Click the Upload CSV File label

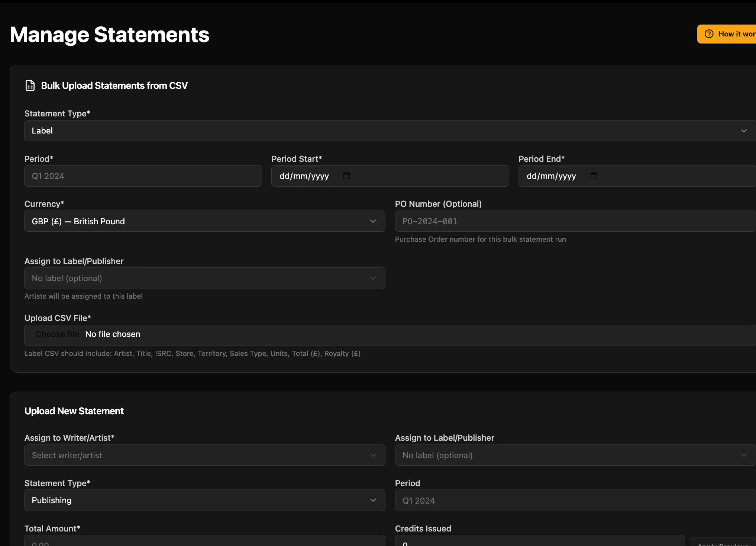coord(58,318)
